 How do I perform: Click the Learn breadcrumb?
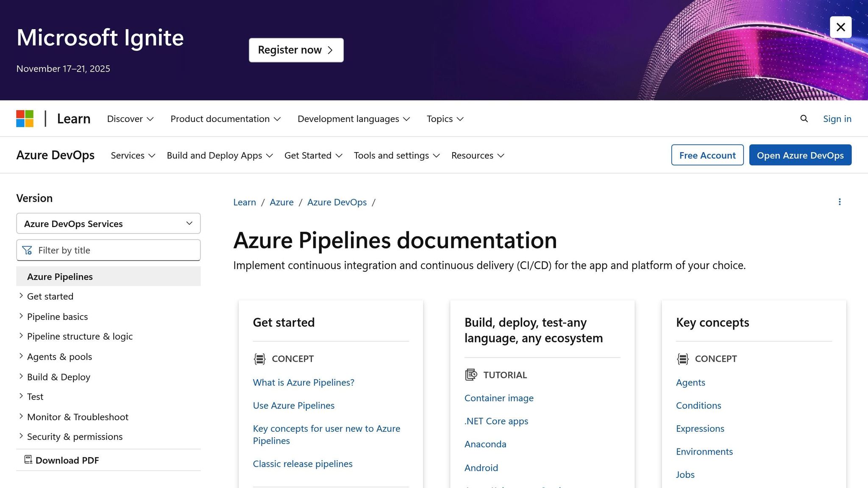[x=245, y=202]
